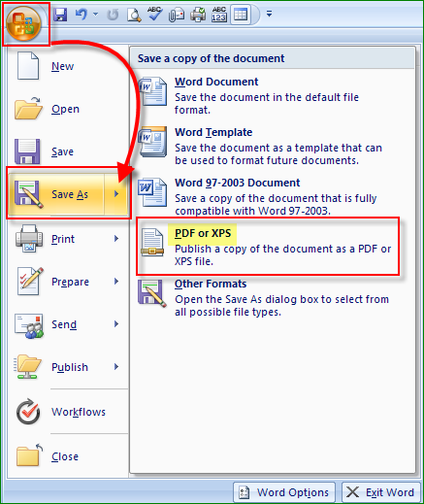
Task: Click 'Save the document as a template' description
Action: tap(278, 154)
